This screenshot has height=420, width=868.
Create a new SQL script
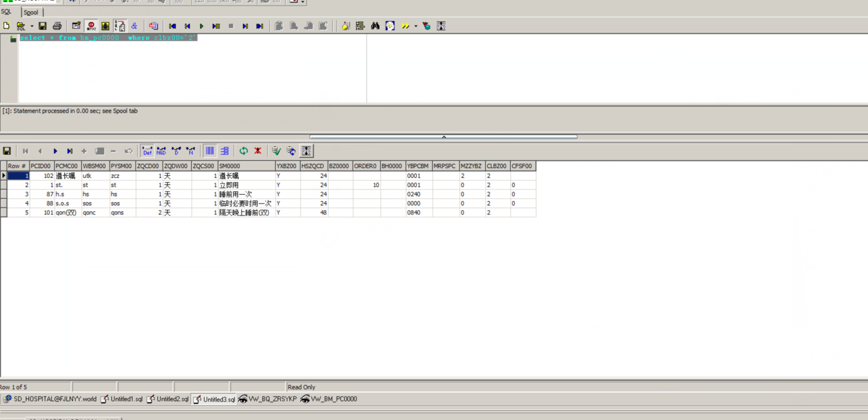pos(6,26)
